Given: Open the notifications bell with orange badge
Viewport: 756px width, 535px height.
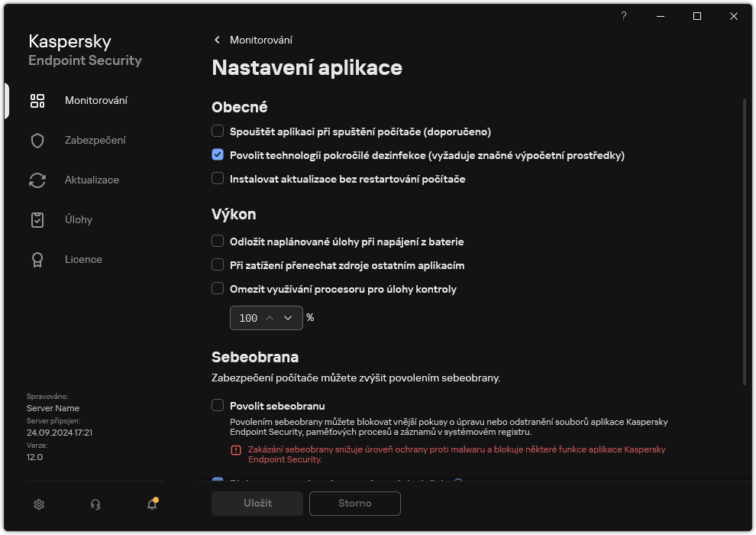Looking at the screenshot, I should (150, 504).
